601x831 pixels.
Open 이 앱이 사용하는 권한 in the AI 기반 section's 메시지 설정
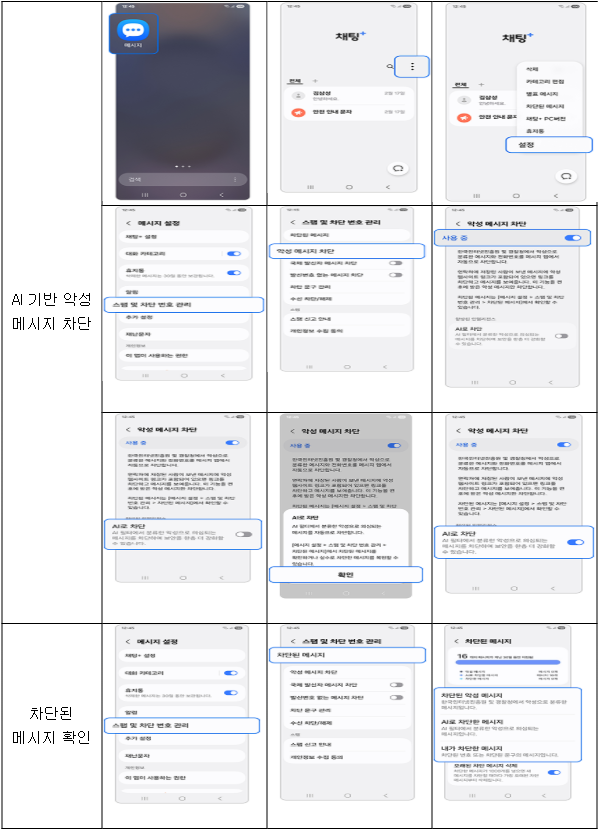[183, 356]
